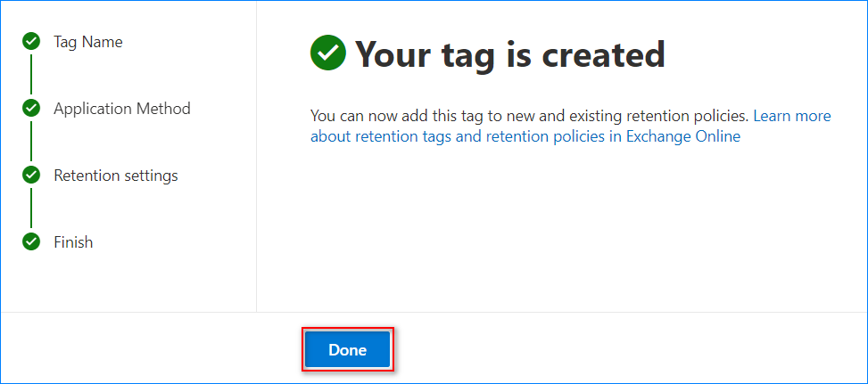Click the green checkmark beside Tag Name

pos(31,42)
